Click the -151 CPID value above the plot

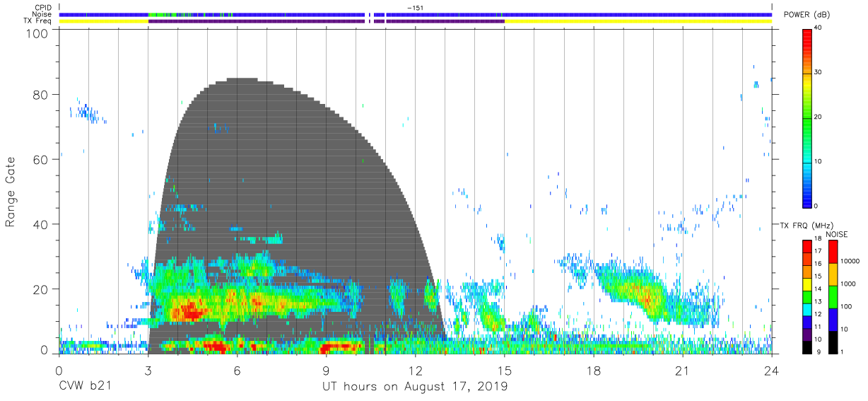(415, 7)
